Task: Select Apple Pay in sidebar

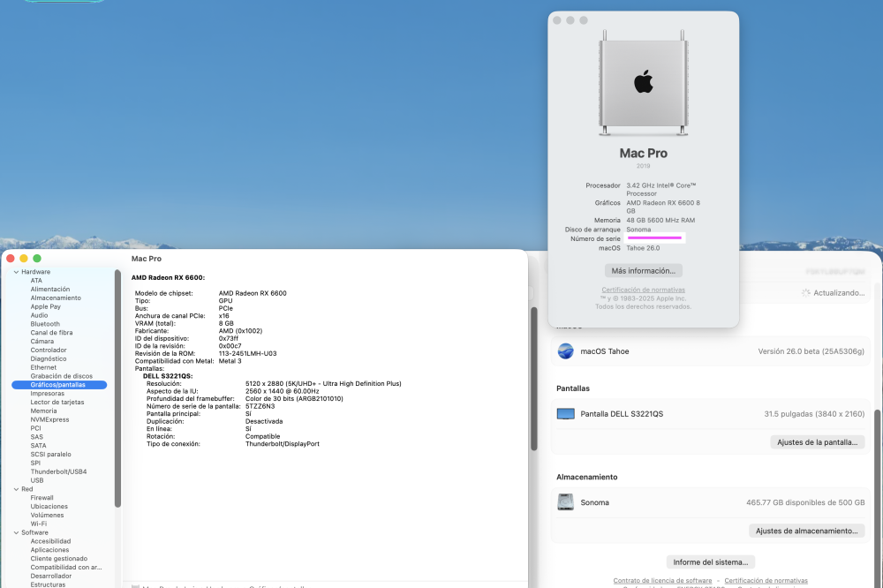Action: pyautogui.click(x=46, y=306)
